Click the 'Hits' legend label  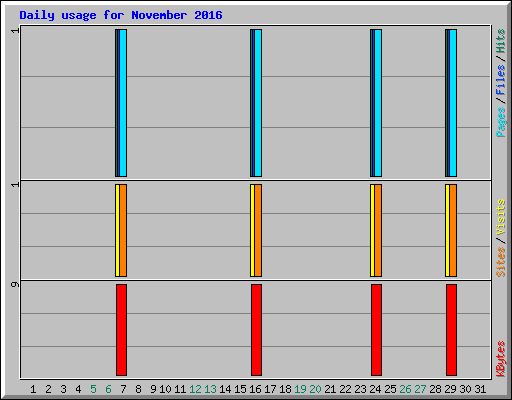pyautogui.click(x=501, y=41)
